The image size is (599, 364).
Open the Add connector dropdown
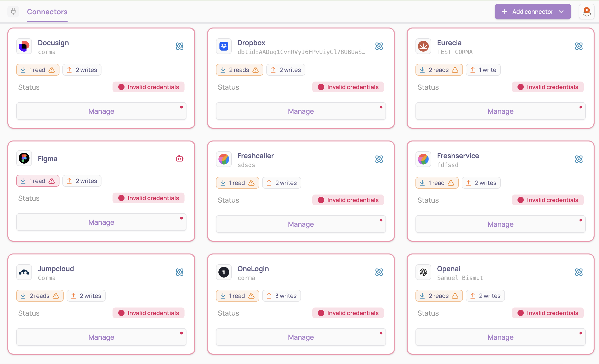533,12
